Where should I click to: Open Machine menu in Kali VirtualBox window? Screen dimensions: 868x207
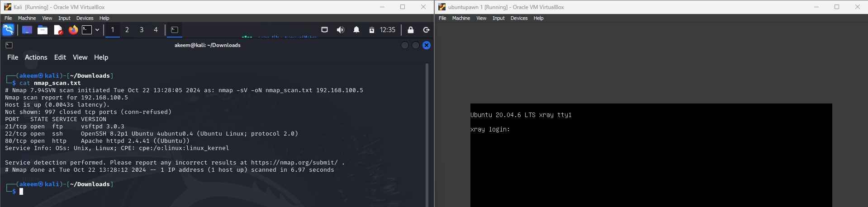tap(27, 18)
